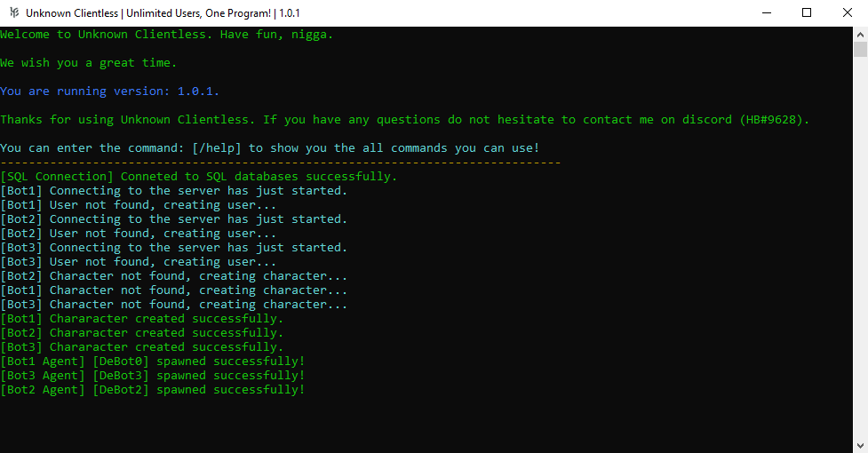Click the "[Bot1] Connecting to the server" line
The width and height of the screenshot is (868, 453).
[174, 191]
